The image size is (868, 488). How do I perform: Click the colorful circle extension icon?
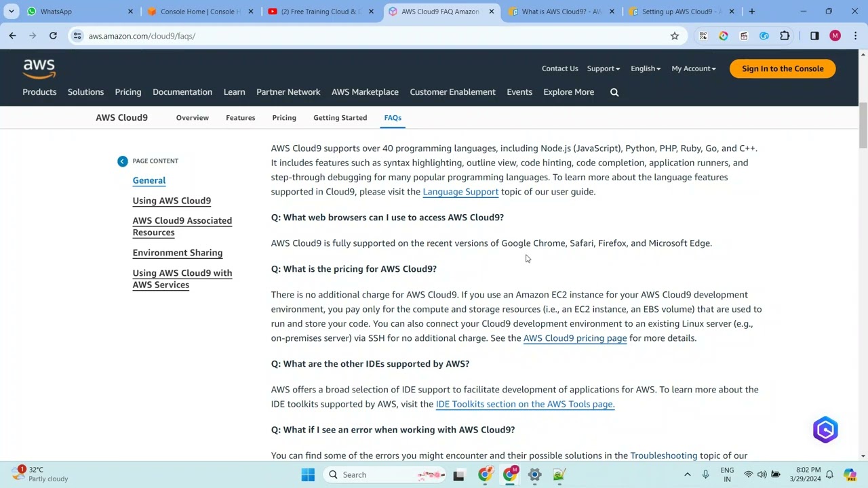tap(724, 36)
